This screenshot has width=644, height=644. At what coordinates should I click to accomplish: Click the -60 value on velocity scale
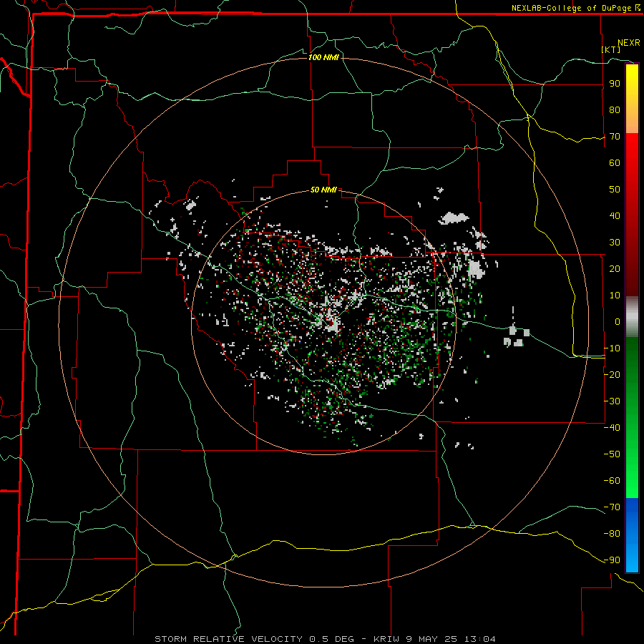click(612, 481)
